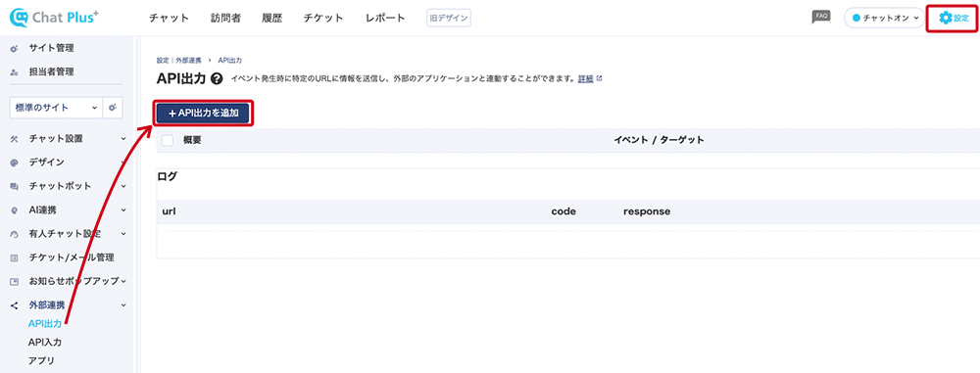
Task: Switch to the 訪問者 top menu
Action: coord(225,19)
